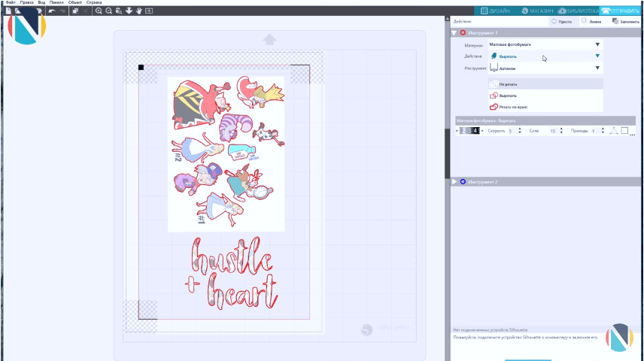Select the Alice sticker sheet image

(x=226, y=154)
